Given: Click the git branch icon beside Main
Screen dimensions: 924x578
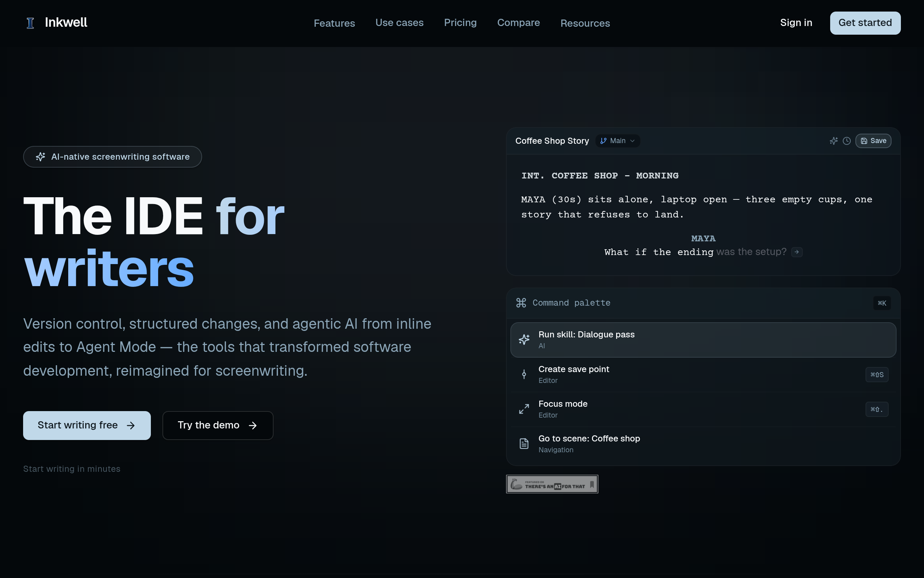Looking at the screenshot, I should [603, 141].
